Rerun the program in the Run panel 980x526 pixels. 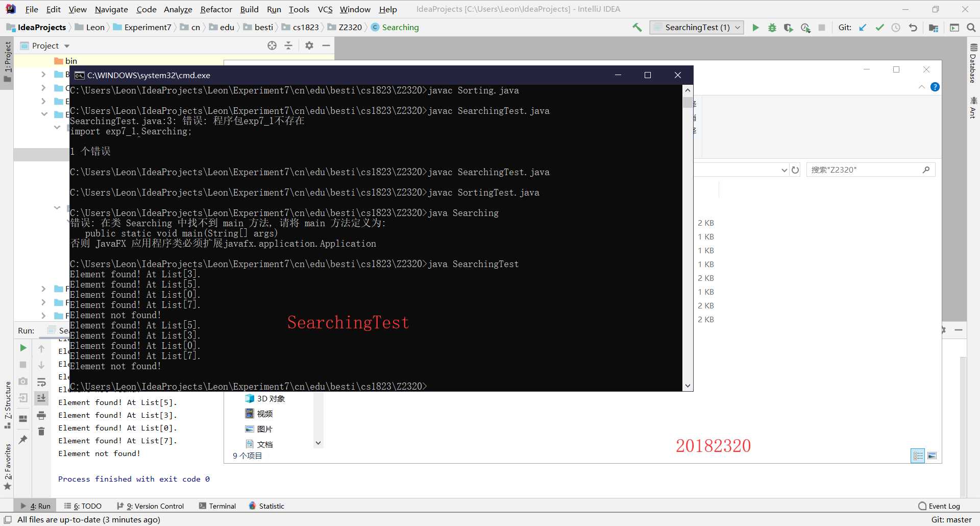[x=23, y=348]
